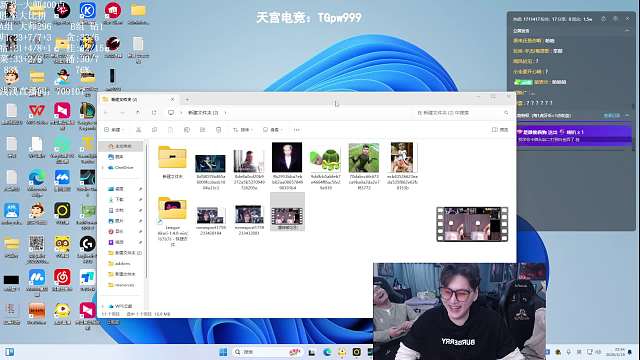Click the Explorer search box

click(x=462, y=113)
